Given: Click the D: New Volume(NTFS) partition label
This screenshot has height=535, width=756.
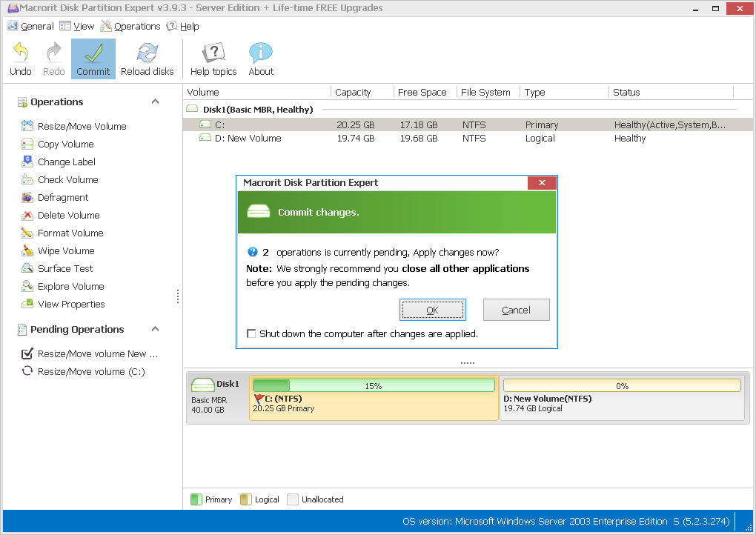Looking at the screenshot, I should 547,399.
